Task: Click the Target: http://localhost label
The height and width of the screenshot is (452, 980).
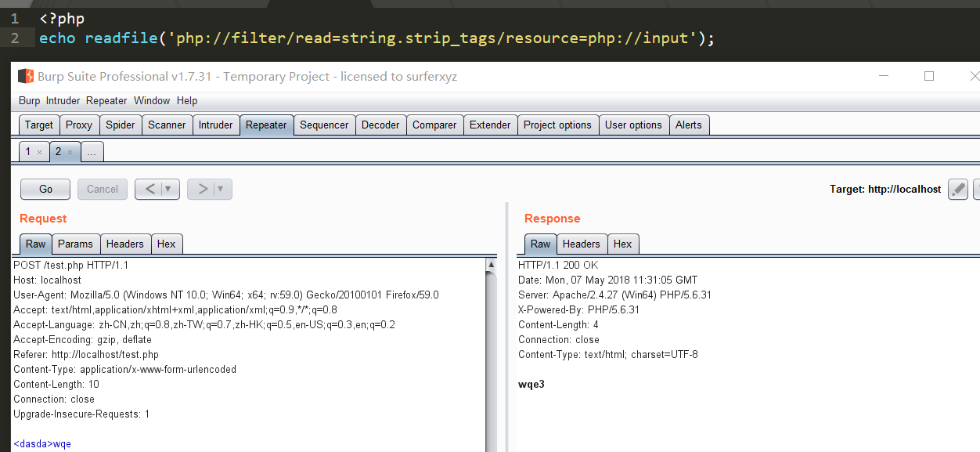Action: (x=885, y=190)
